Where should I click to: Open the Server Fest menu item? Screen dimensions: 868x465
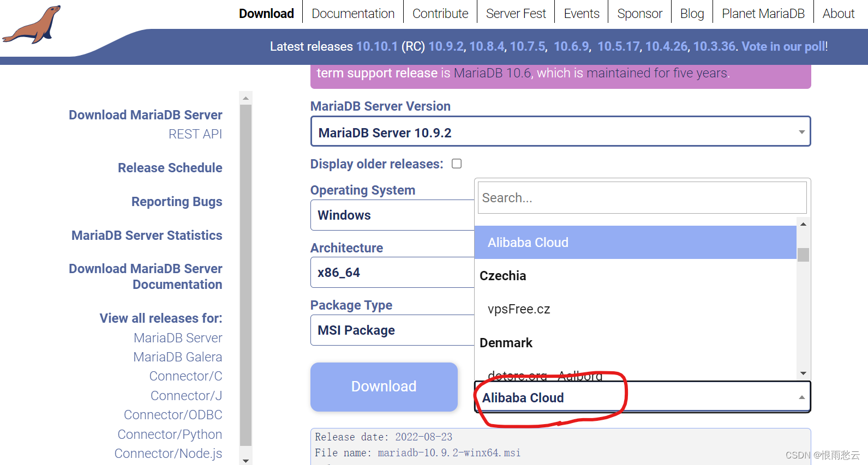pos(516,14)
